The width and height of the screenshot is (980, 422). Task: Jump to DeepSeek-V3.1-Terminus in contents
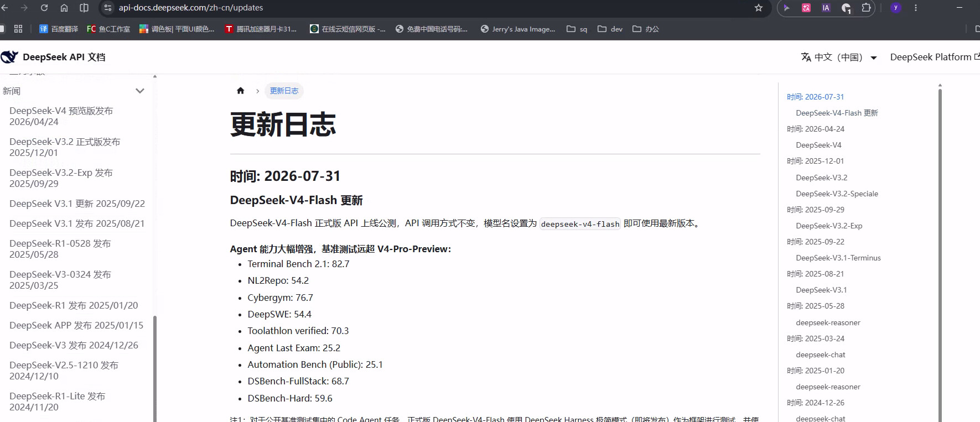[838, 258]
